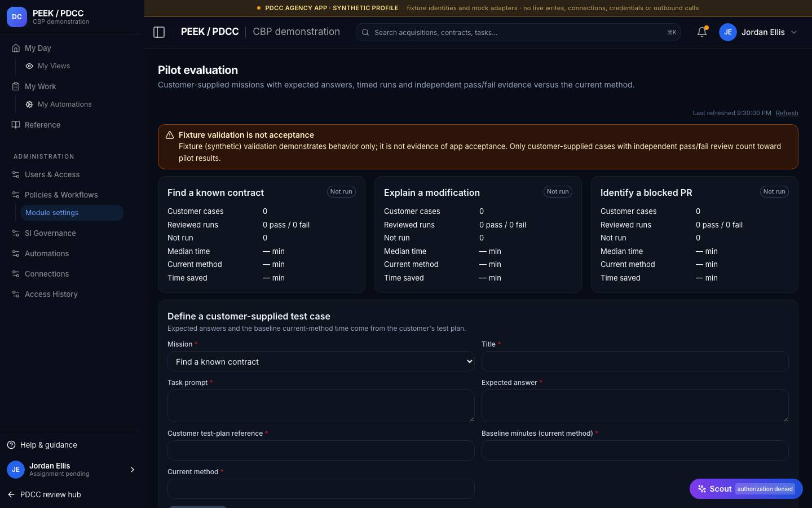Expand the Jordan Ellis account menu chevron

pos(794,32)
